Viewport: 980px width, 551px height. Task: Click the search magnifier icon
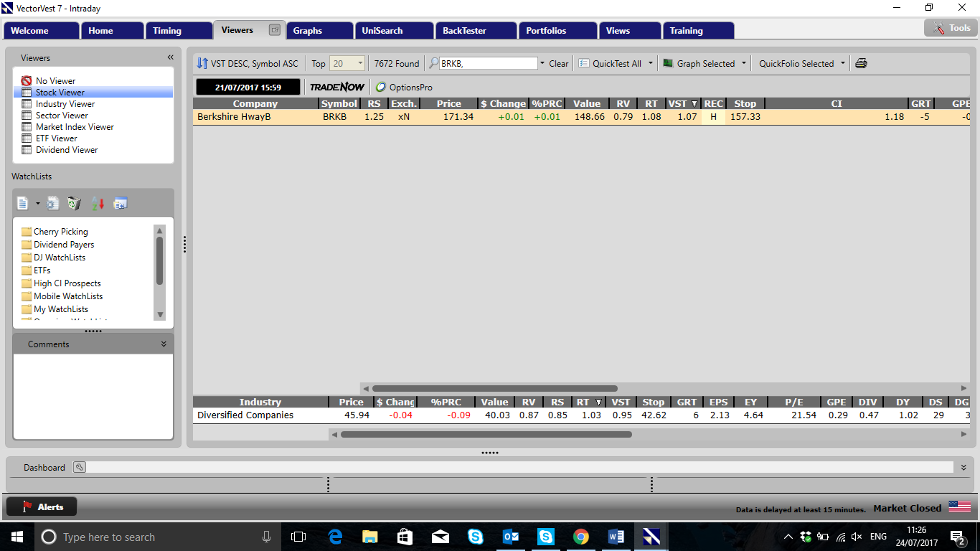pyautogui.click(x=434, y=63)
